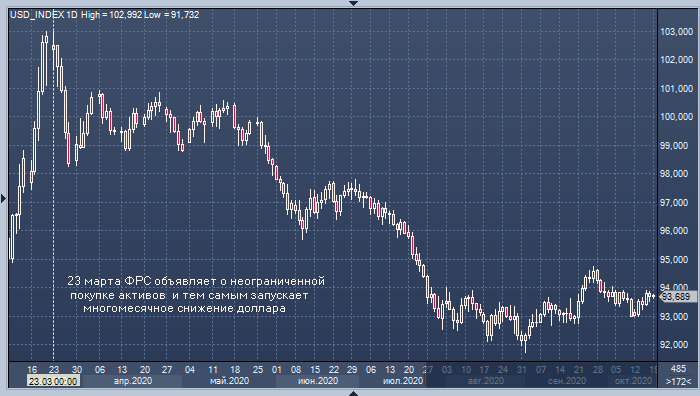Viewport: 700px width, 396px height.
Task: Click the 92,000 price scale label
Action: click(676, 345)
